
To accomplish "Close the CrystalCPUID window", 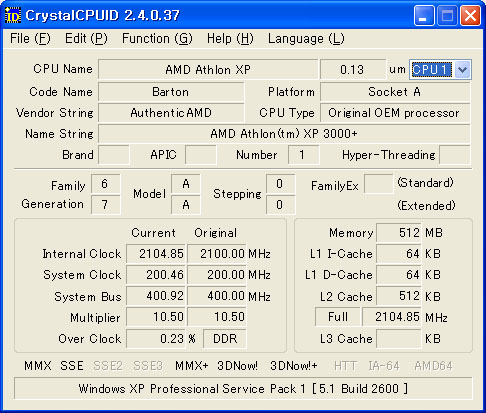I will point(470,15).
